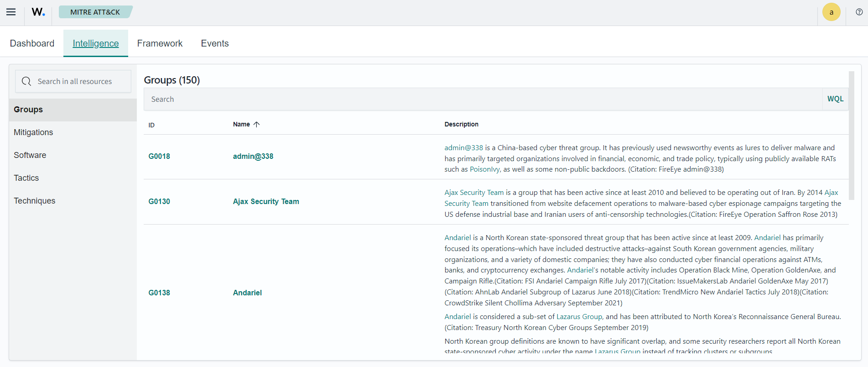Click the Name column sort arrow

(257, 124)
